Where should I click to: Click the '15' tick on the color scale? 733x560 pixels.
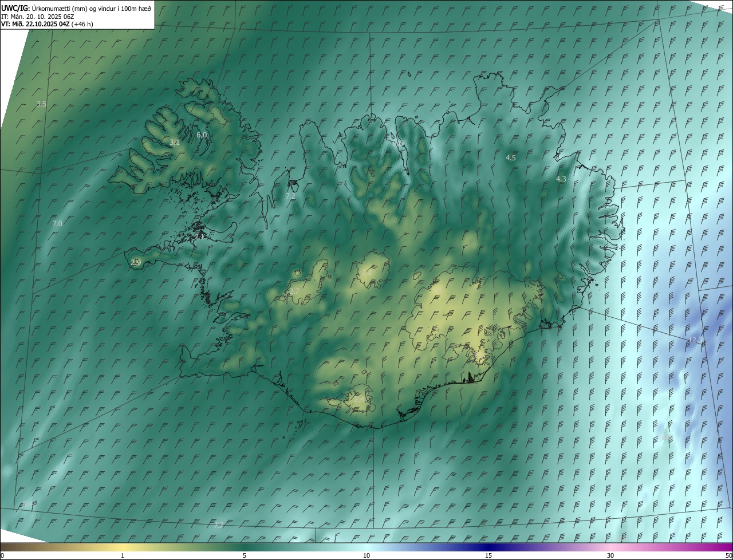coord(488,555)
